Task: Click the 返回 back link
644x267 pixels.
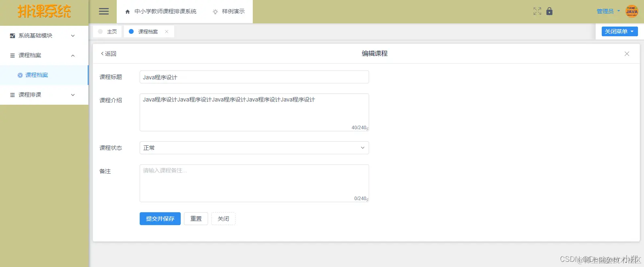Action: [x=109, y=54]
